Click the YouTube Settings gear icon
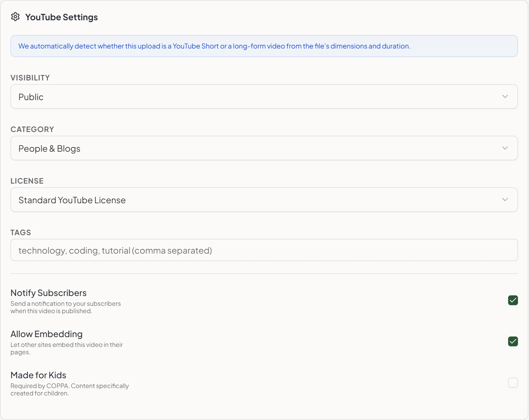Image resolution: width=529 pixels, height=420 pixels. point(15,17)
